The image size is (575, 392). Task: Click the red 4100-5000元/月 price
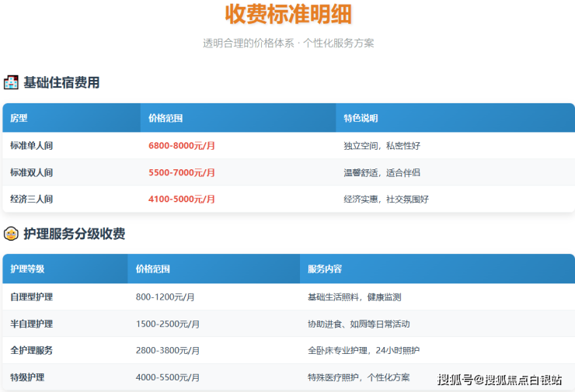click(182, 199)
